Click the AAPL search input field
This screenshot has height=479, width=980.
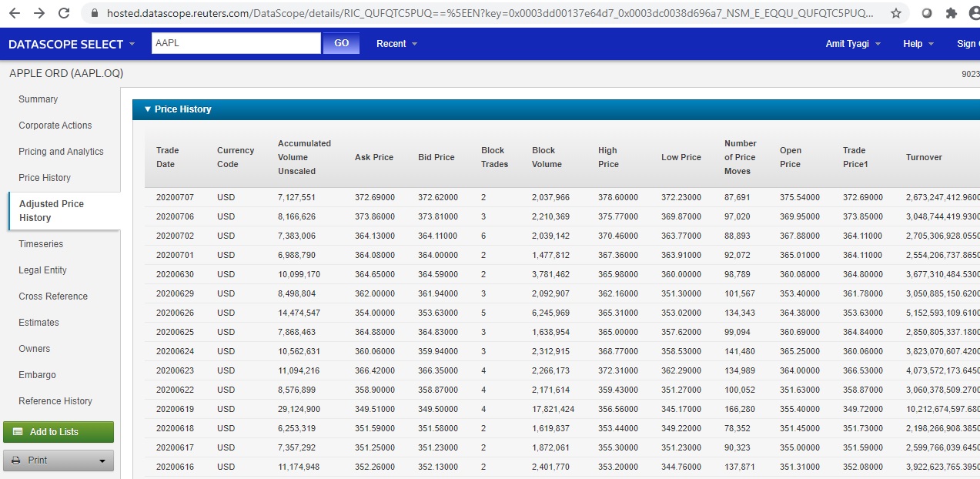click(236, 44)
